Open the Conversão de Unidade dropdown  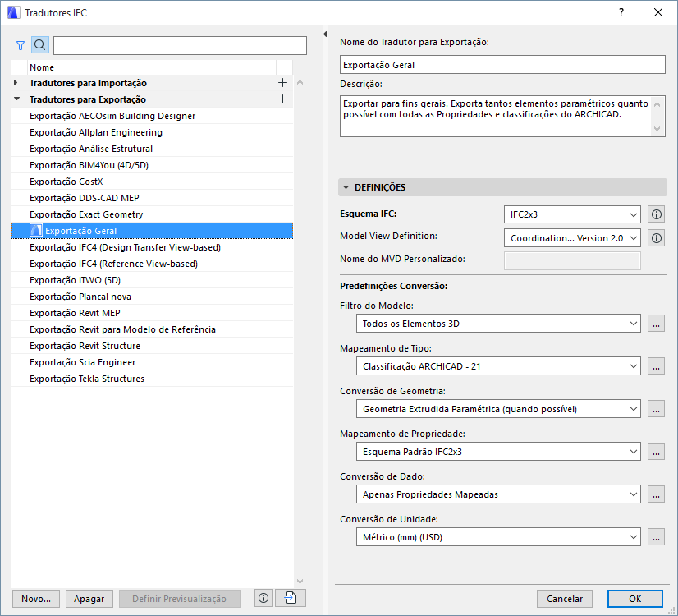coord(497,536)
